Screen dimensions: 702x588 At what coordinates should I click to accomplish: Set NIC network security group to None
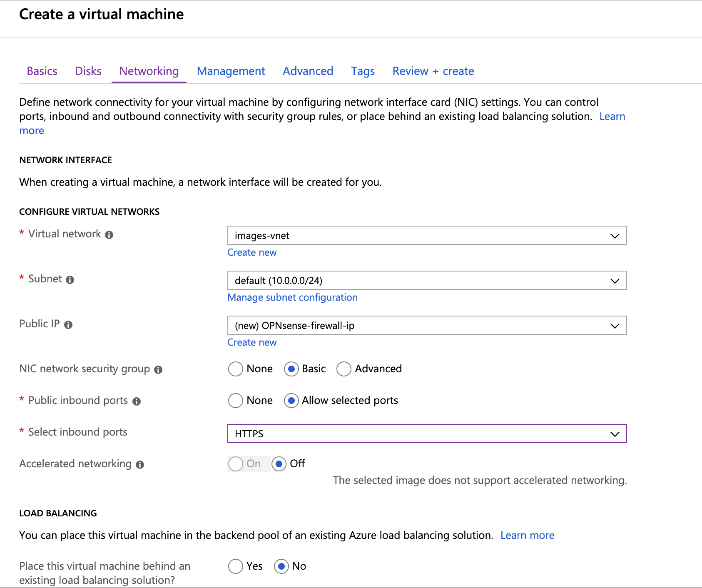click(x=236, y=369)
